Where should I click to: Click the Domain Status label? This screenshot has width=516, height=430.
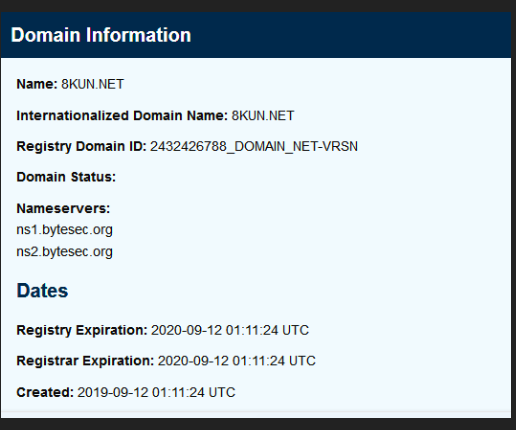[66, 177]
